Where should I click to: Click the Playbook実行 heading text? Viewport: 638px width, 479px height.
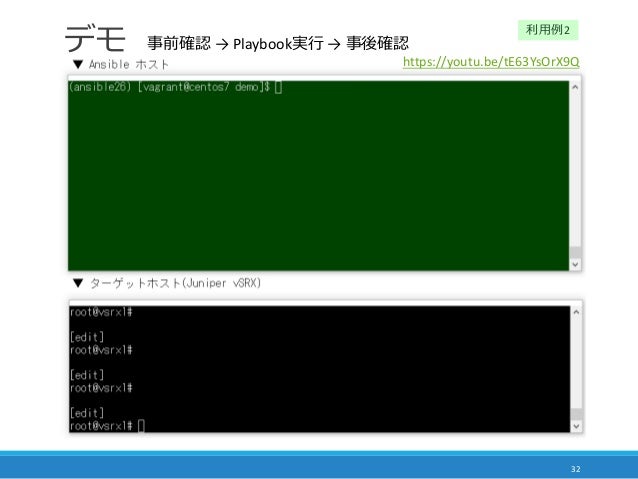[x=278, y=44]
